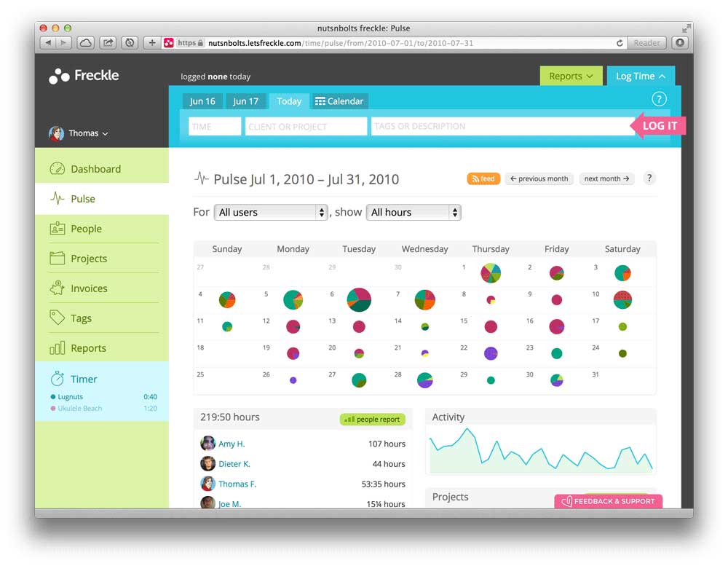Click the Tags or Description field
Image resolution: width=728 pixels, height=566 pixels.
[x=503, y=127]
